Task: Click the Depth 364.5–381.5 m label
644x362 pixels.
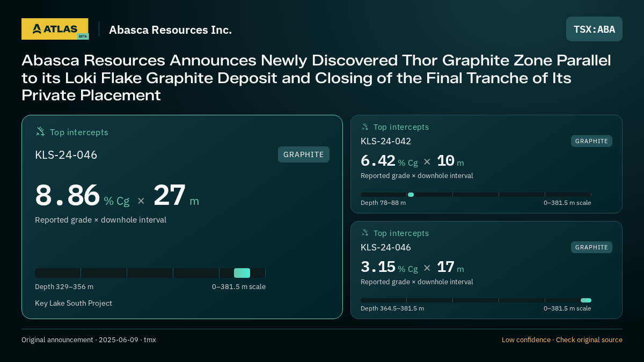Action: pyautogui.click(x=392, y=308)
